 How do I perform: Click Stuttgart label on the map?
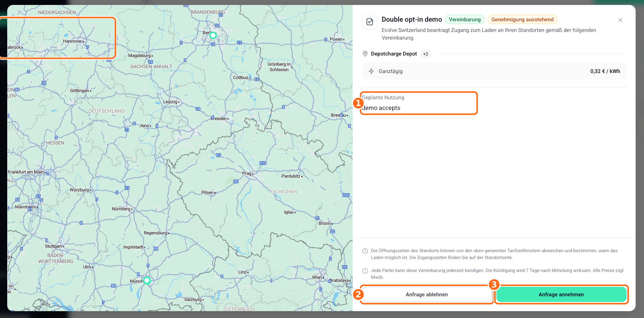point(53,246)
